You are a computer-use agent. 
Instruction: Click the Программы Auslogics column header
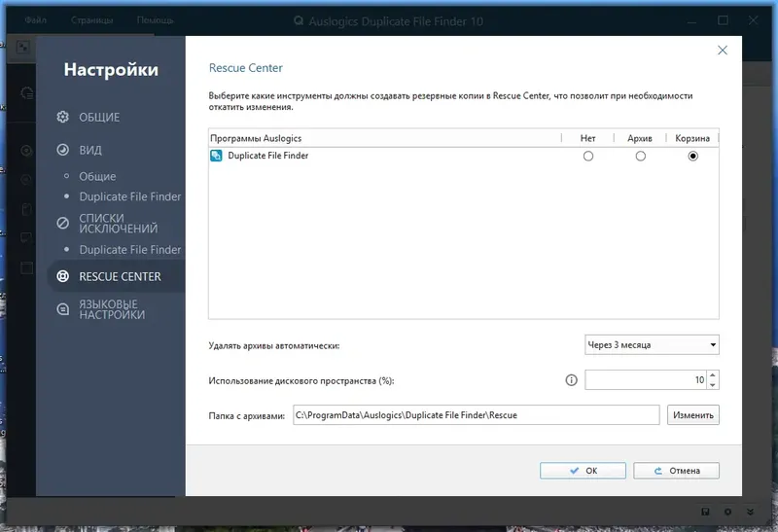tap(384, 138)
